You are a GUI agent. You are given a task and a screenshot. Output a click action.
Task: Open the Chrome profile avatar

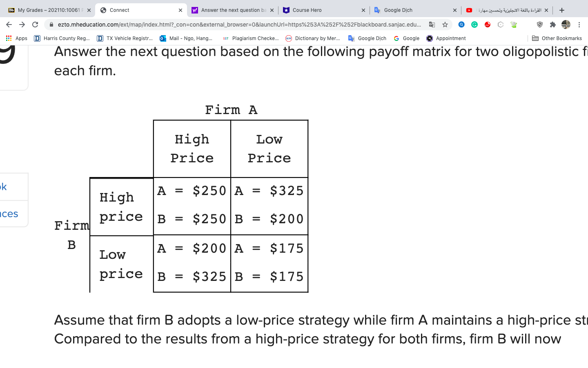coord(566,25)
